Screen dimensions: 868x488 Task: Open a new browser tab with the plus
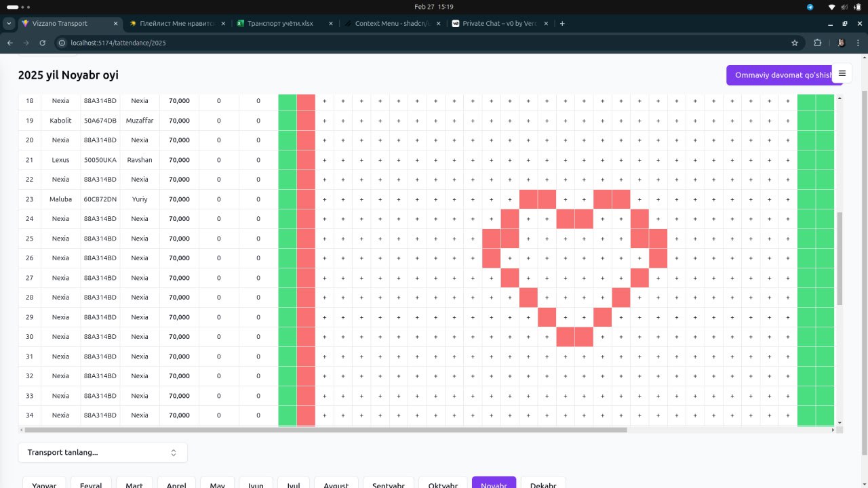click(562, 22)
